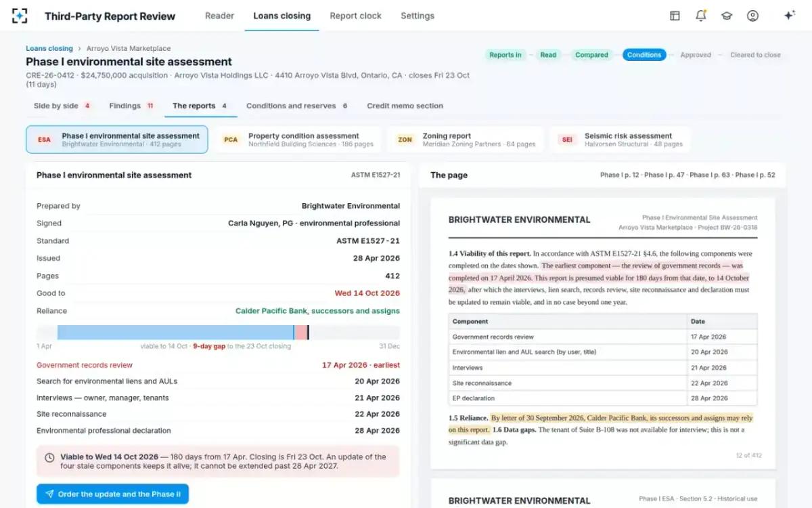The height and width of the screenshot is (508, 812).
Task: Click the Good to date Wed 14 Oct 2026
Action: click(x=367, y=293)
